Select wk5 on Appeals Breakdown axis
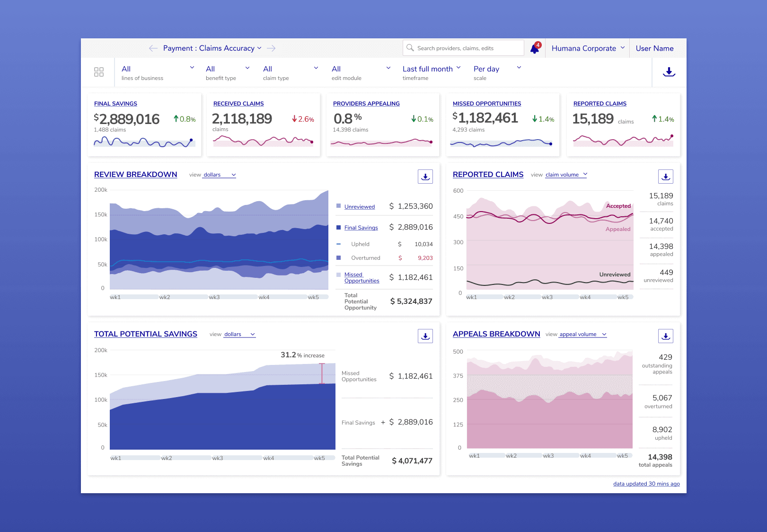 click(622, 456)
